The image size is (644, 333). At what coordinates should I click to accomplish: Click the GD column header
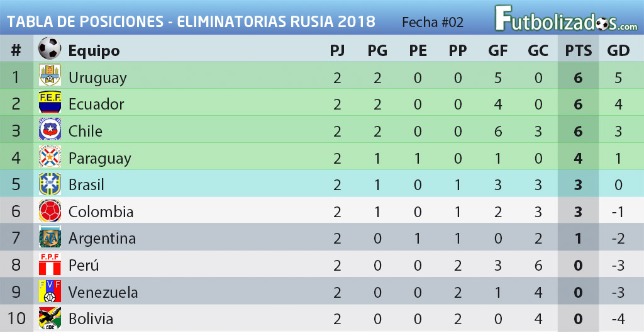pos(618,51)
